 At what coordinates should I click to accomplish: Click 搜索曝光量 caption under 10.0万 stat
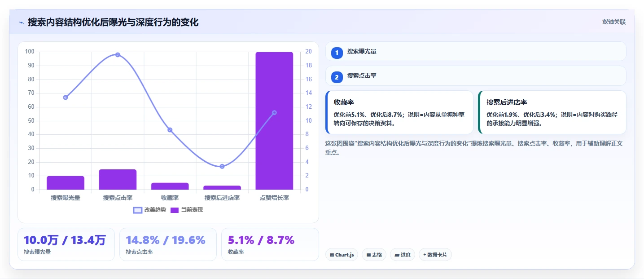tap(37, 252)
